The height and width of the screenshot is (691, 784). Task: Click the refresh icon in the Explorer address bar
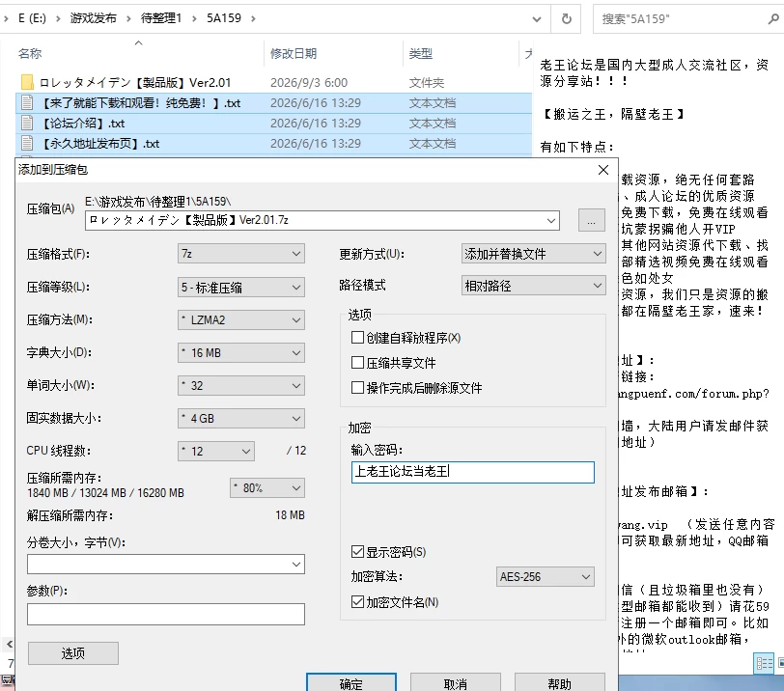click(x=566, y=19)
